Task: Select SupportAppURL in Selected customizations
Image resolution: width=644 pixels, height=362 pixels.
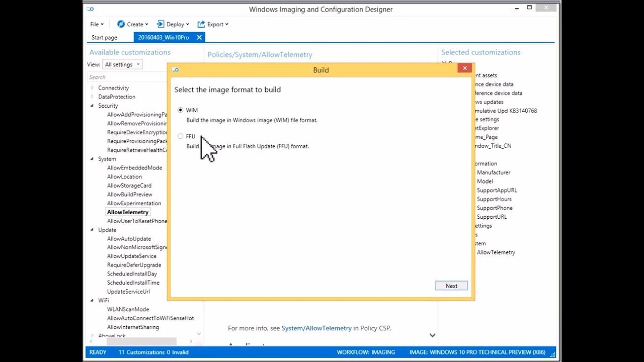Action: tap(497, 190)
